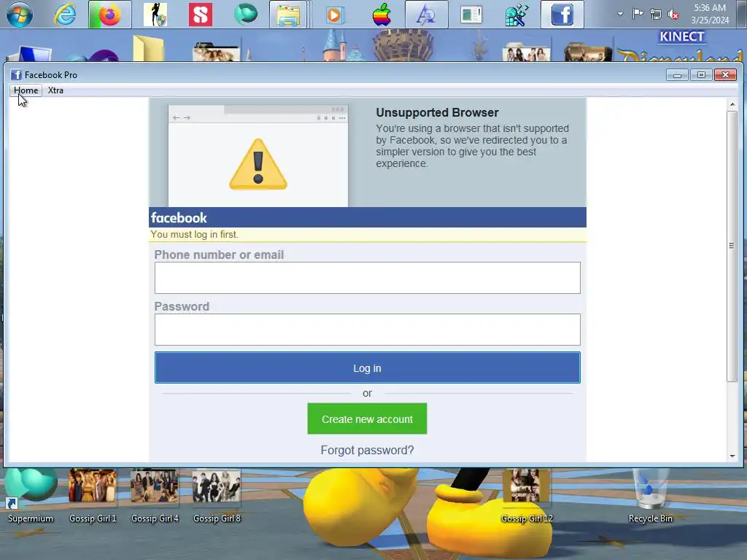Viewport: 747px width, 560px height.
Task: Click the rainbow Apple taskbar icon
Action: click(x=382, y=15)
